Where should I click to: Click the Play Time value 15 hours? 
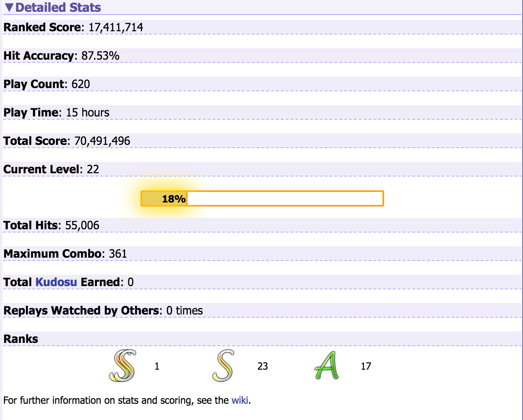[87, 113]
